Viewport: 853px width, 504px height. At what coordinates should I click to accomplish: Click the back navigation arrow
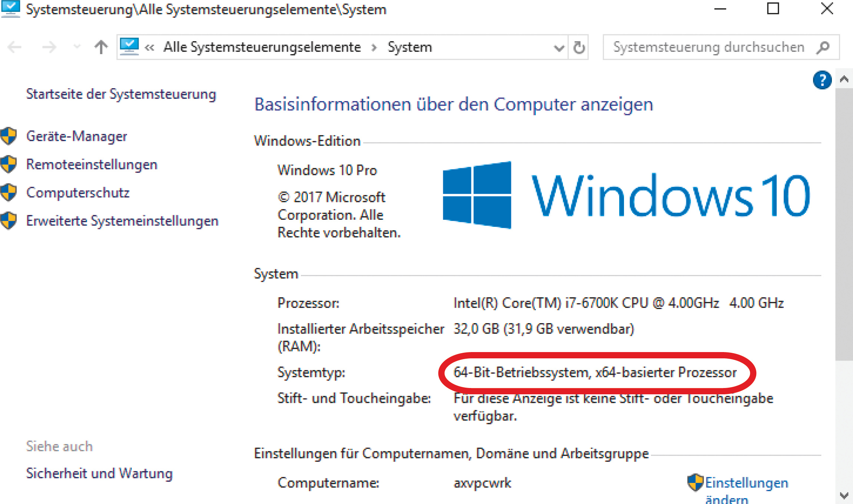(15, 47)
